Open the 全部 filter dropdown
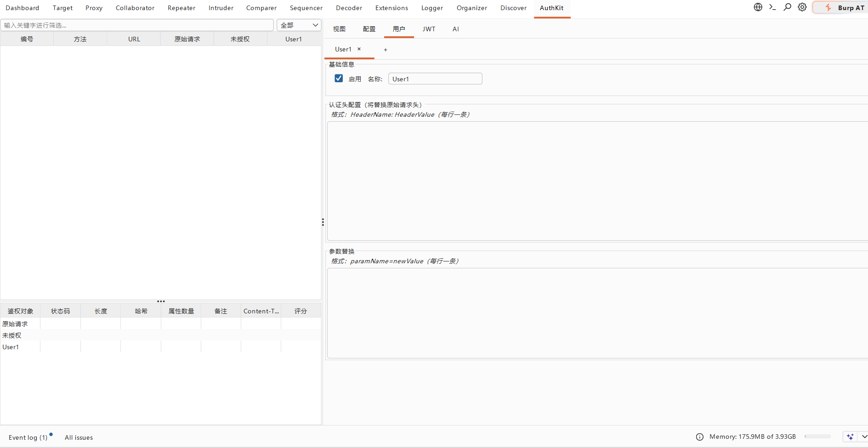The height and width of the screenshot is (448, 868). [x=299, y=25]
